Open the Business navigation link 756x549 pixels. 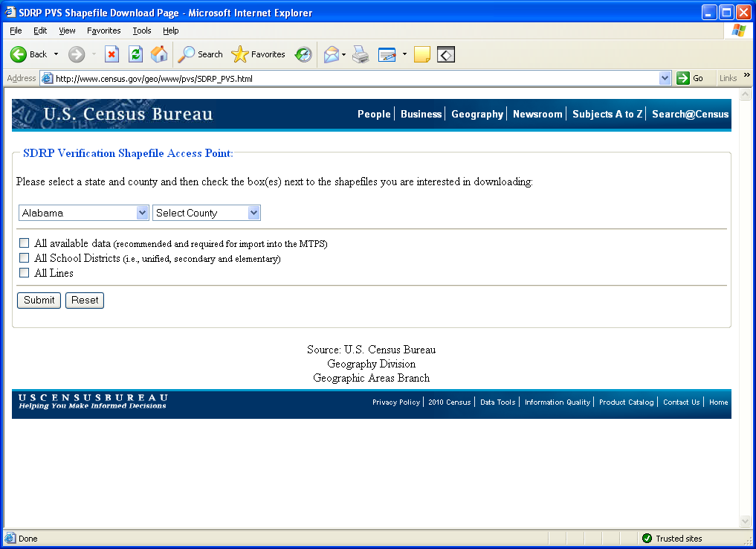pyautogui.click(x=421, y=114)
